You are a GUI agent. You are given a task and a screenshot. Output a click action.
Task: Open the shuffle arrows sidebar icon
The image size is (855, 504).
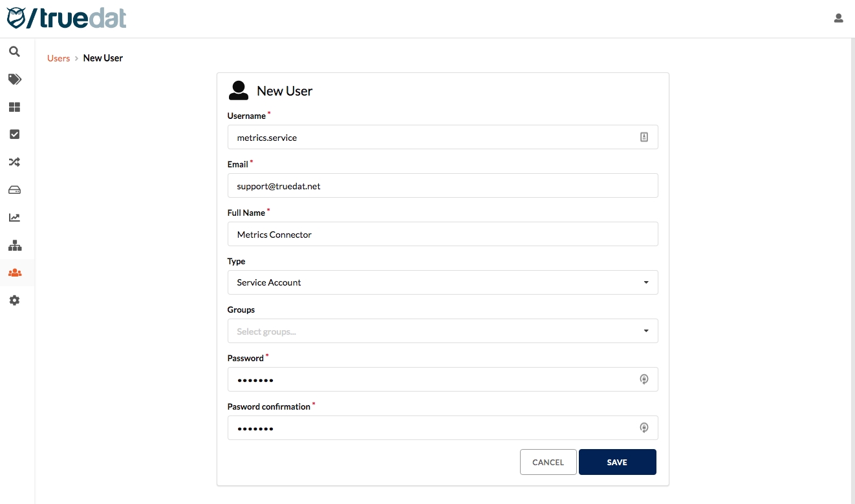(x=14, y=162)
